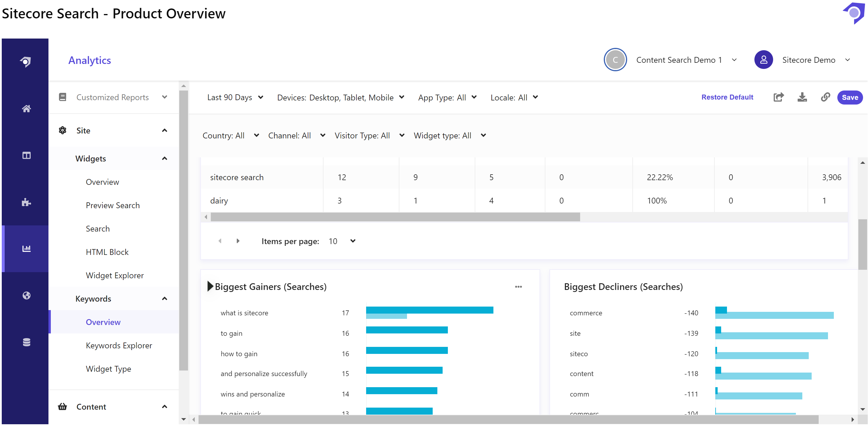Image resolution: width=868 pixels, height=426 pixels.
Task: Open the Last 90 Days dropdown
Action: pyautogui.click(x=235, y=98)
